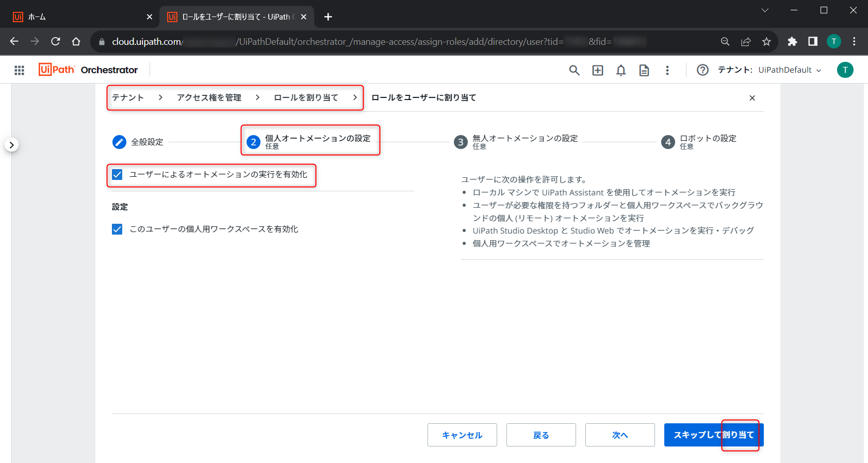Go forward in browser history
The height and width of the screenshot is (463, 868).
(x=35, y=41)
